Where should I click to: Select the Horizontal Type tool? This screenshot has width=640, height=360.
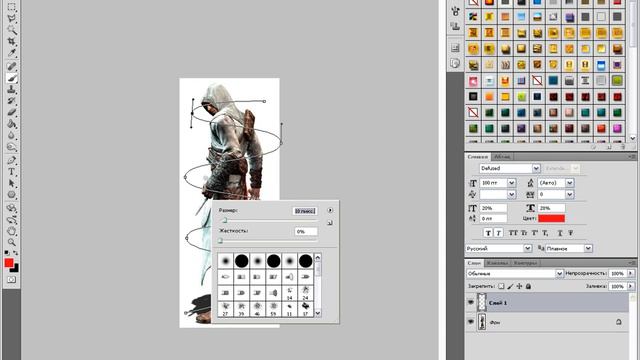11,172
